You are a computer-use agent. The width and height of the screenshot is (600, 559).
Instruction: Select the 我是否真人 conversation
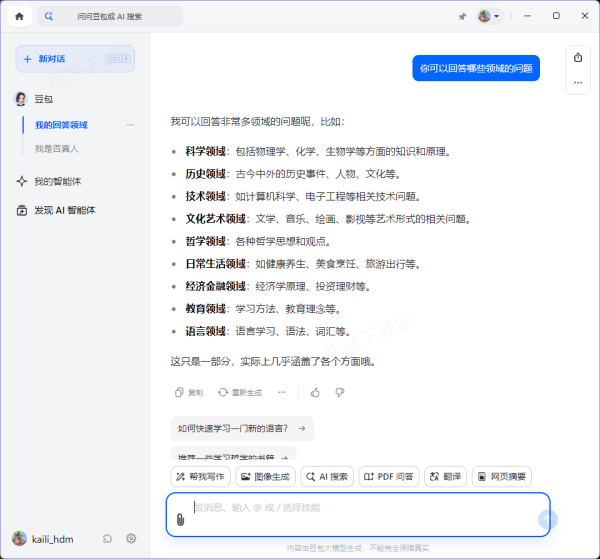click(57, 149)
